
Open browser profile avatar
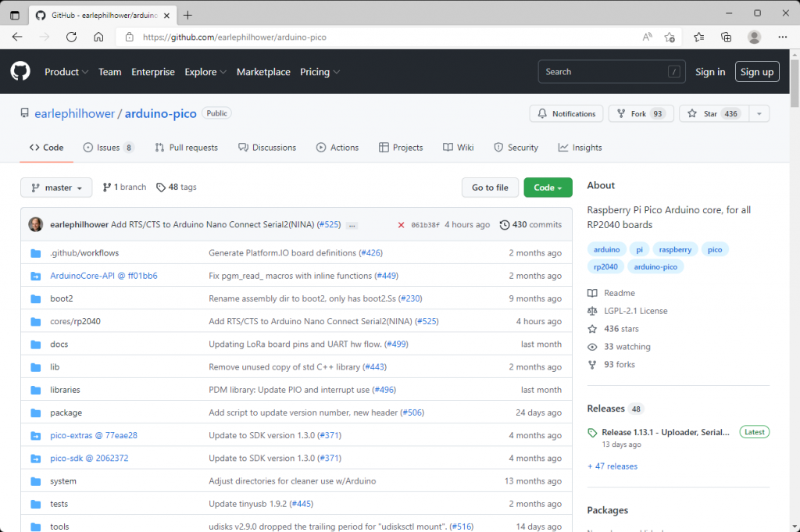coord(754,37)
